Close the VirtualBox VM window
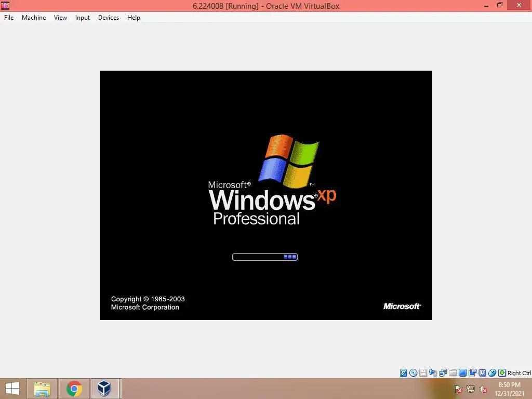Screen dimensions: 532x399 (x=519, y=5)
